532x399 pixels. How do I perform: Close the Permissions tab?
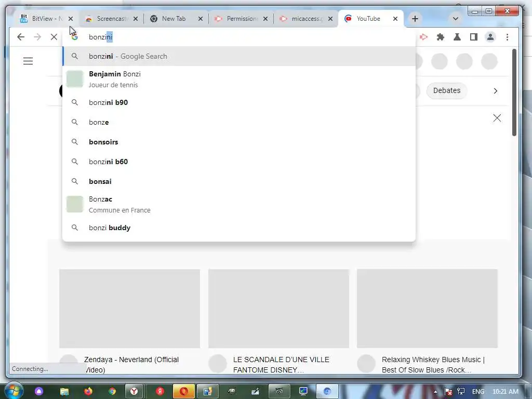click(265, 19)
